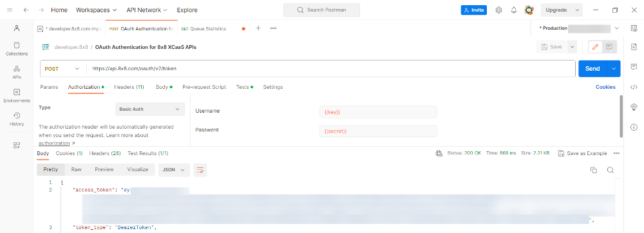Open the Pre-request Script tab
Image resolution: width=644 pixels, height=233 pixels.
coord(204,87)
